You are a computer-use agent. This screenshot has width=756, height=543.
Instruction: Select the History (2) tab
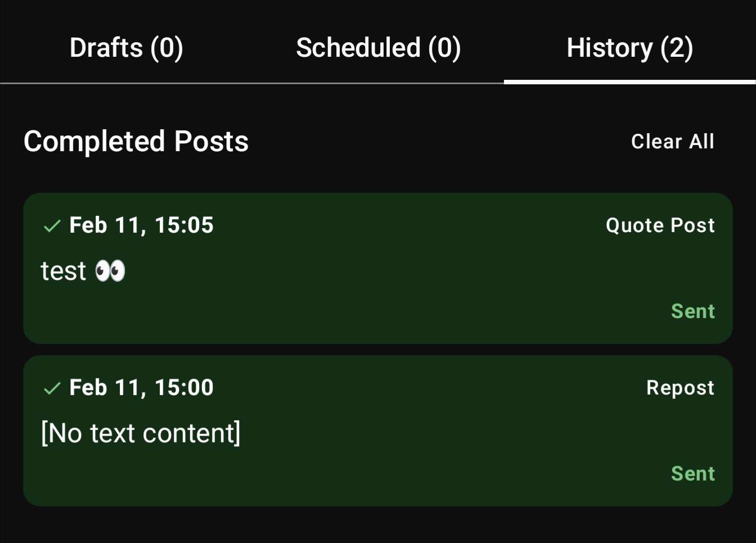(629, 48)
